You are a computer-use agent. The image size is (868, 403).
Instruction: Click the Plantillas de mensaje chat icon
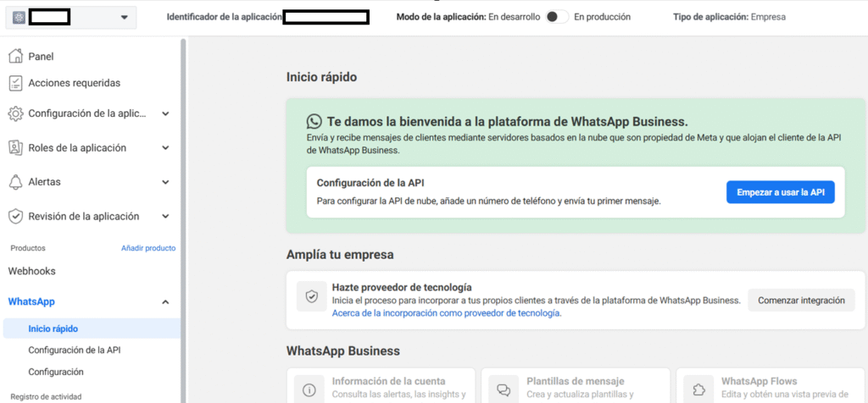pyautogui.click(x=504, y=389)
